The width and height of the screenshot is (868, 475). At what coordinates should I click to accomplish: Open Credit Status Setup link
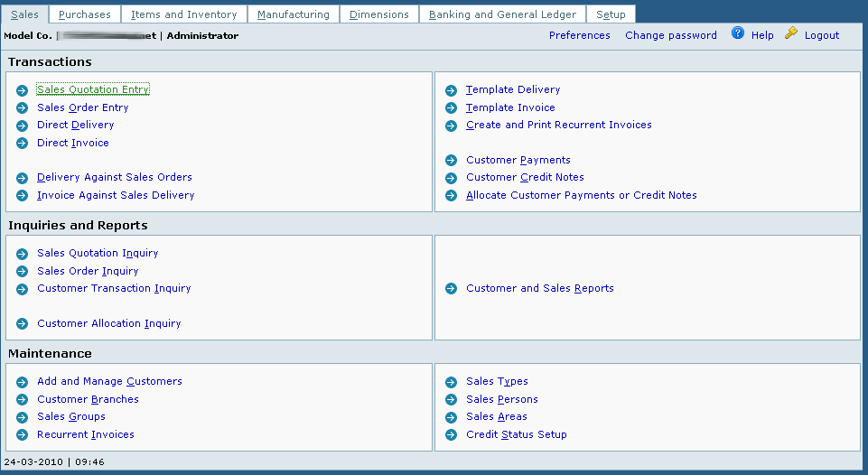(x=517, y=434)
